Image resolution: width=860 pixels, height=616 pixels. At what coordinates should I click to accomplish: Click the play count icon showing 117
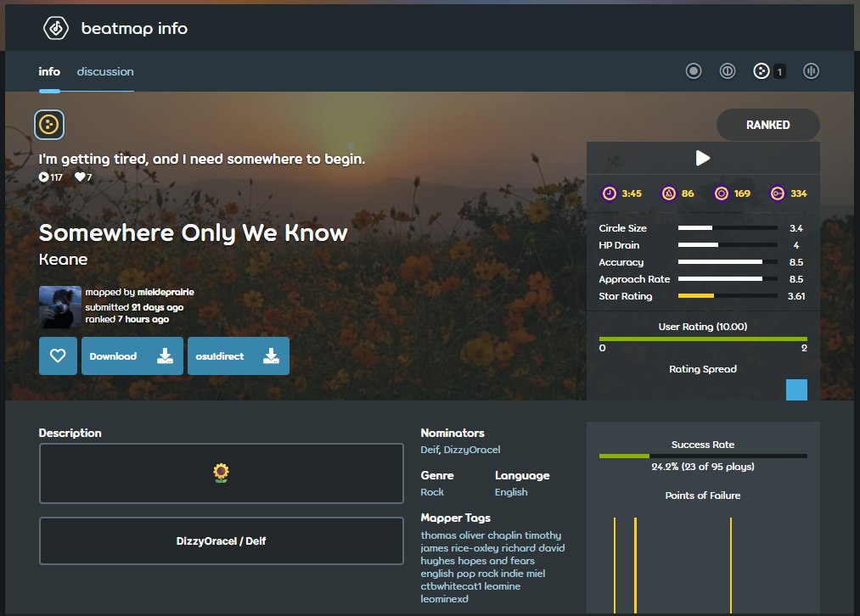(44, 177)
